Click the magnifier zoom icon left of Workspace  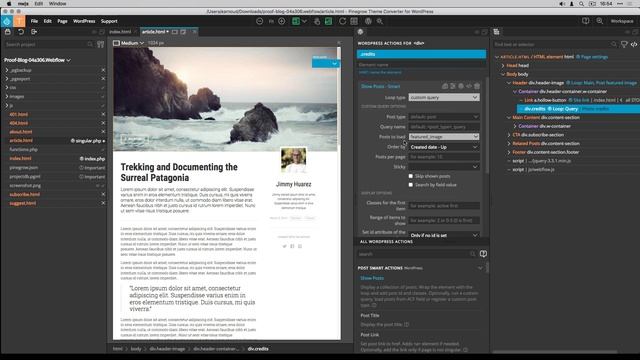pyautogui.click(x=599, y=21)
